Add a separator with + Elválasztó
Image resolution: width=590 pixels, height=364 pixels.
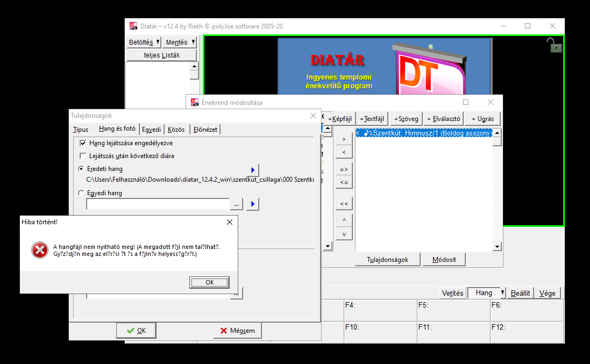click(444, 119)
